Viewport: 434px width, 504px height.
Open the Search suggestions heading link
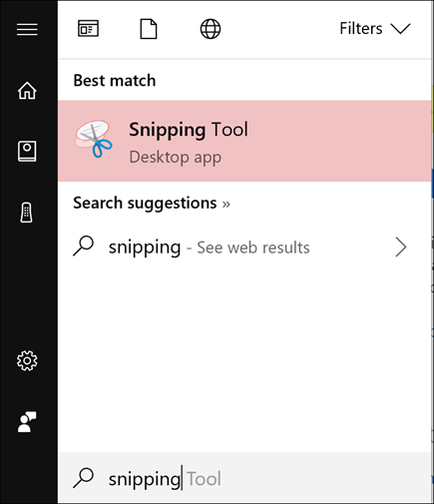pyautogui.click(x=152, y=204)
